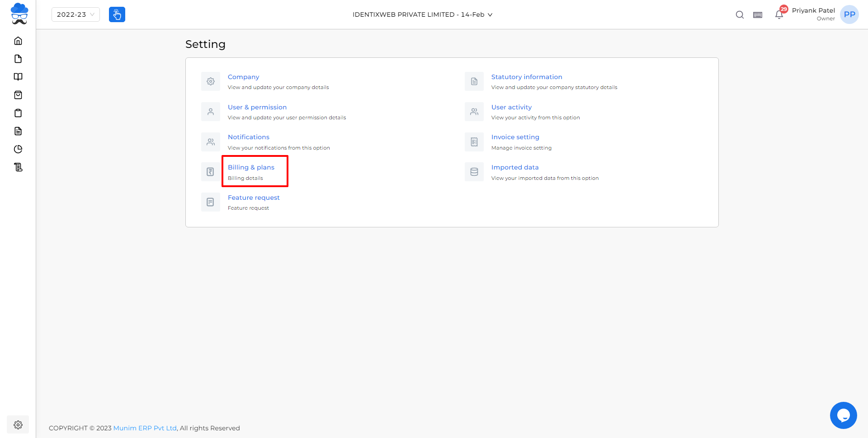868x438 pixels.
Task: Click the 'Setting' page heading
Action: (205, 44)
